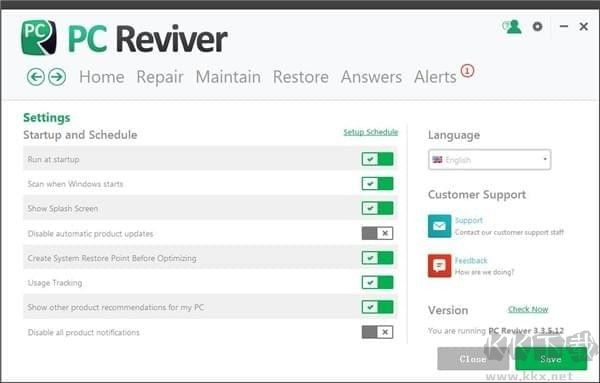Click the Setup Schedule link

tap(371, 132)
